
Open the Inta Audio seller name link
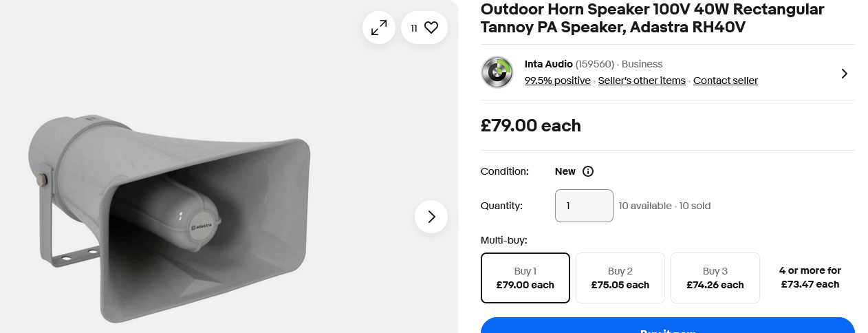coord(549,64)
